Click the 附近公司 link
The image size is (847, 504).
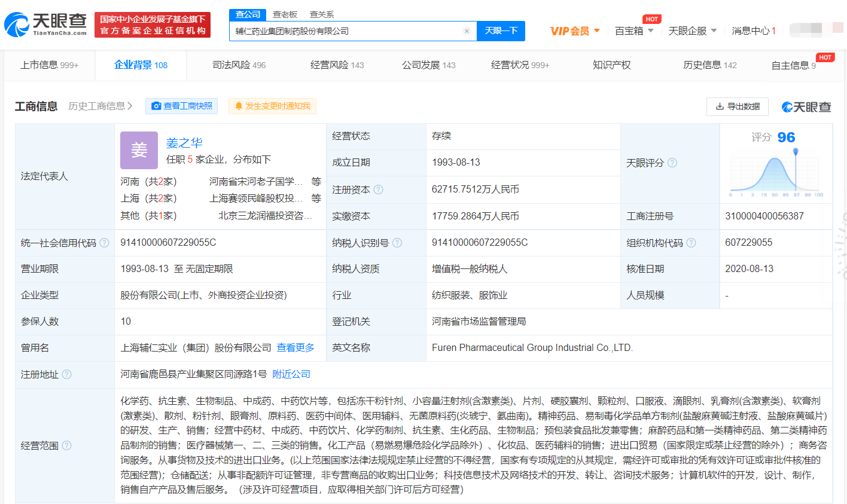(x=291, y=374)
